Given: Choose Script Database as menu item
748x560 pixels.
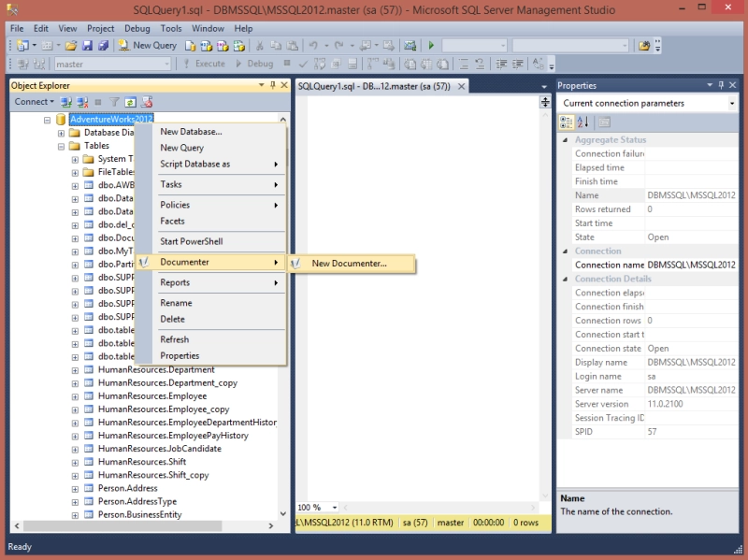Looking at the screenshot, I should click(211, 165).
